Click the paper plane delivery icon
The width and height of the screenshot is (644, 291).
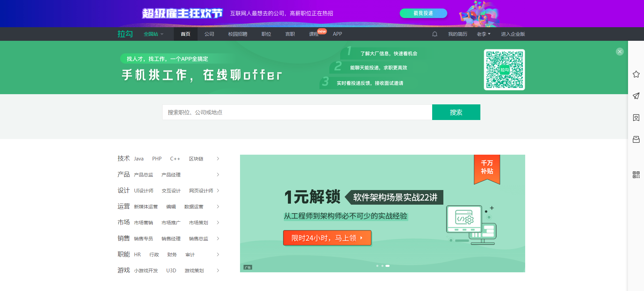click(636, 96)
